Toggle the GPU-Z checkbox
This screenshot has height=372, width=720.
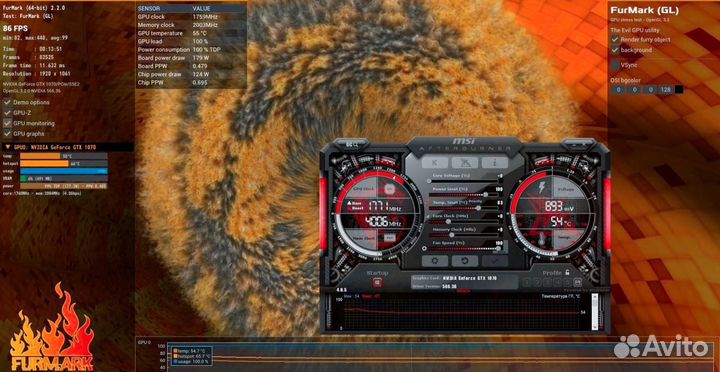click(x=7, y=113)
